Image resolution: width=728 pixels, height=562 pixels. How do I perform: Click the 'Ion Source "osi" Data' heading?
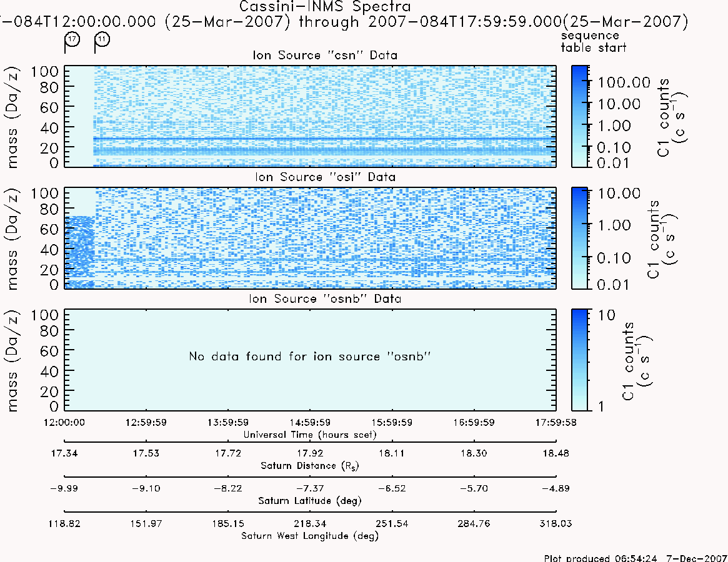pyautogui.click(x=325, y=177)
